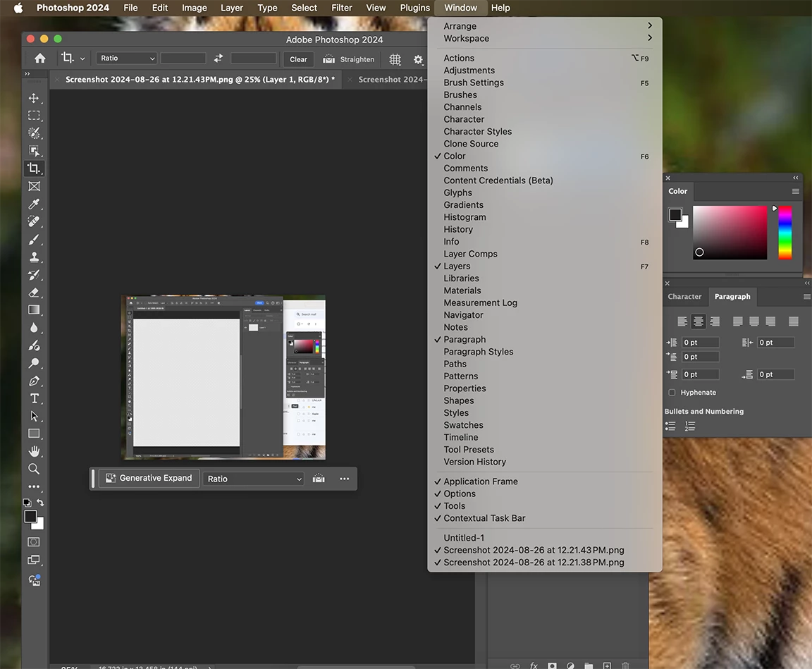
Task: Select the Path Selection tool
Action: coord(34,417)
